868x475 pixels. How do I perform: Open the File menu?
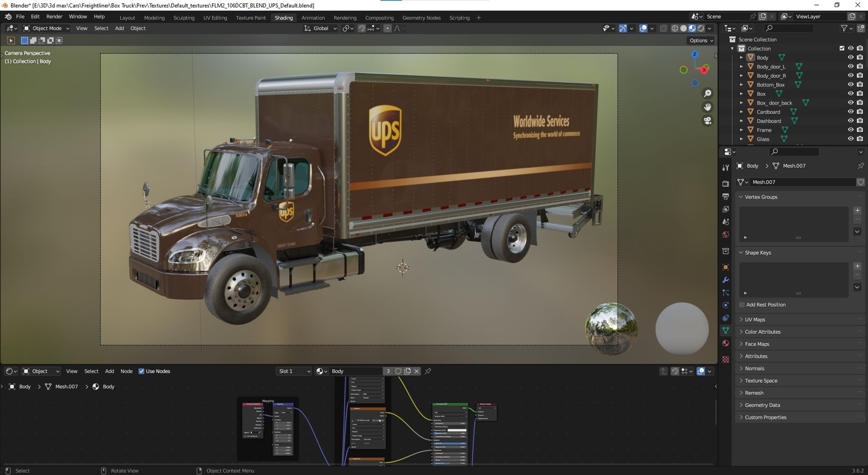pyautogui.click(x=20, y=16)
